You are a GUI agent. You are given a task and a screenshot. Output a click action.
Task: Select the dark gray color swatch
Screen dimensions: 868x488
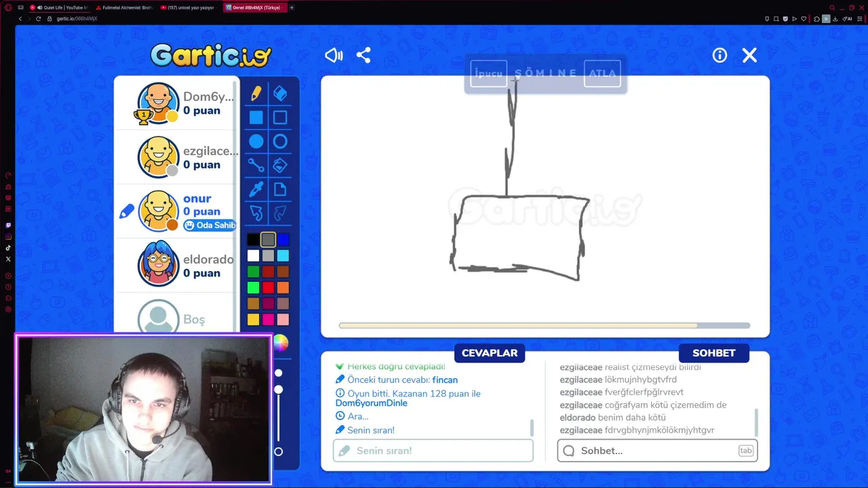pos(268,239)
